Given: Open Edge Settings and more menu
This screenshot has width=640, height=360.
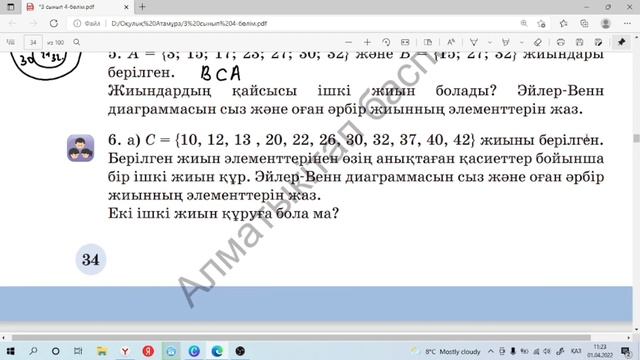Looking at the screenshot, I should point(627,23).
